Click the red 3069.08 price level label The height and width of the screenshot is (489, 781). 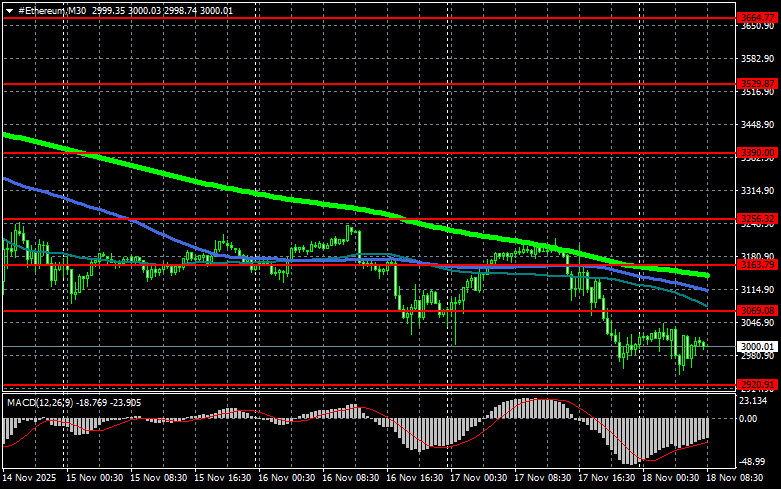757,311
